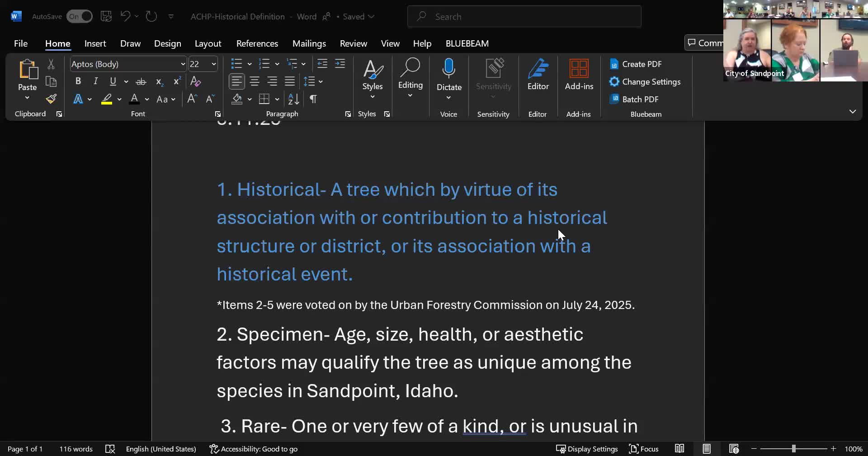This screenshot has width=868, height=456.
Task: Open the Numbering list dropdown arrow
Action: (x=277, y=64)
